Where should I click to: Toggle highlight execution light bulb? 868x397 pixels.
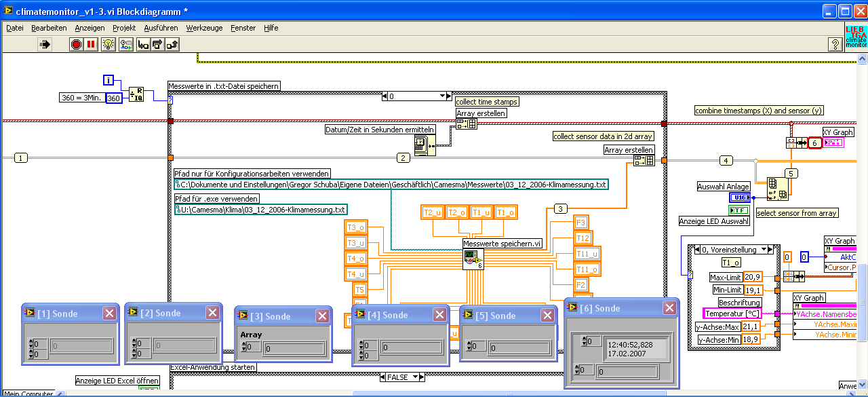108,44
